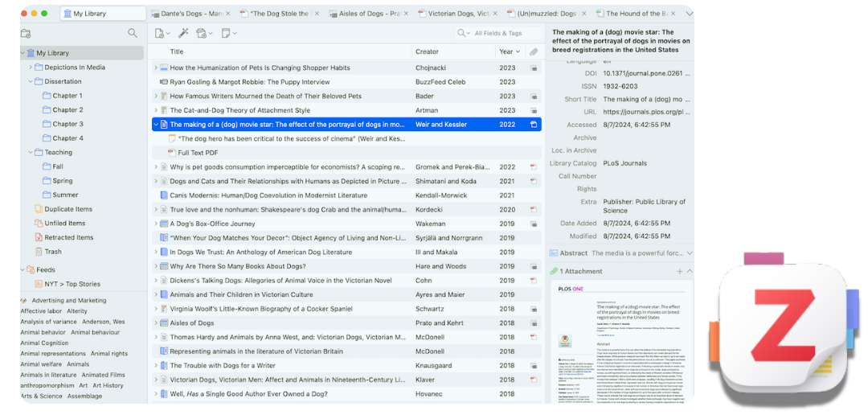Click the item icon for Aisles of Dogs row
868x419 pixels.
pyautogui.click(x=164, y=323)
